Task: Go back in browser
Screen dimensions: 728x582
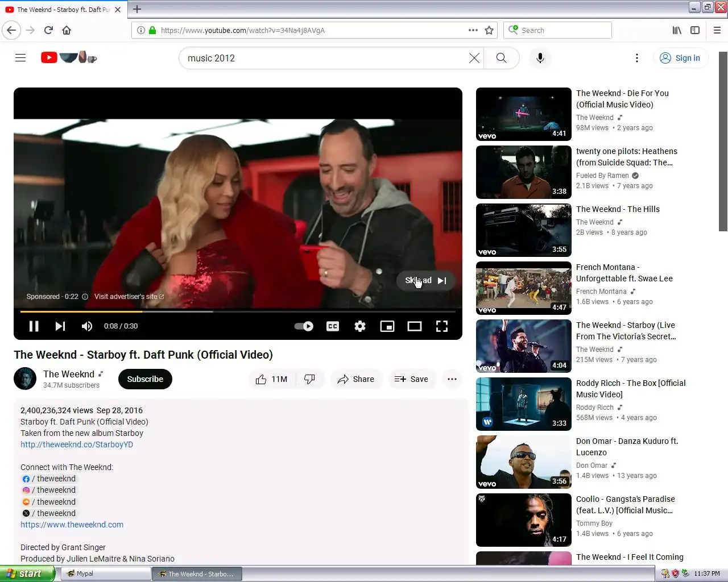Action: [11, 30]
